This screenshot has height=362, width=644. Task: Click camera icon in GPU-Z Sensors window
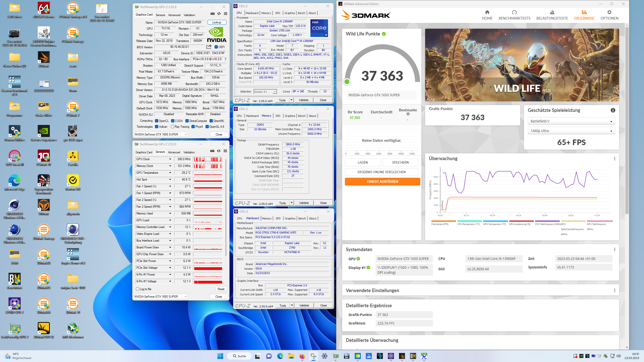tap(212, 151)
